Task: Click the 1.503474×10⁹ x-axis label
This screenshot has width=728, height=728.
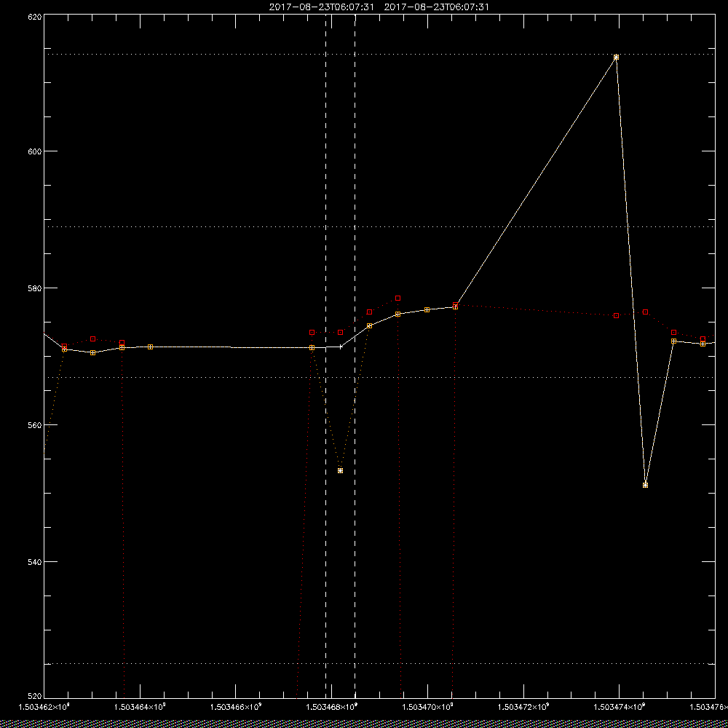Action: 620,707
